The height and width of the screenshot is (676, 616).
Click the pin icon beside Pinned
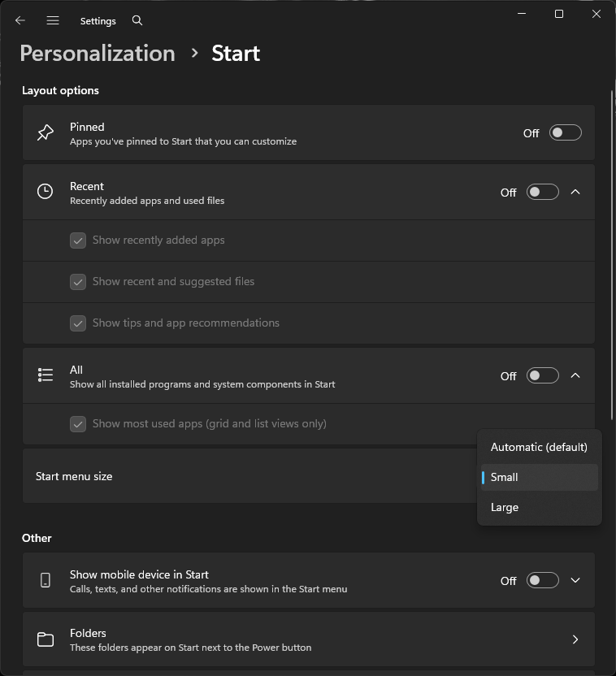click(46, 132)
